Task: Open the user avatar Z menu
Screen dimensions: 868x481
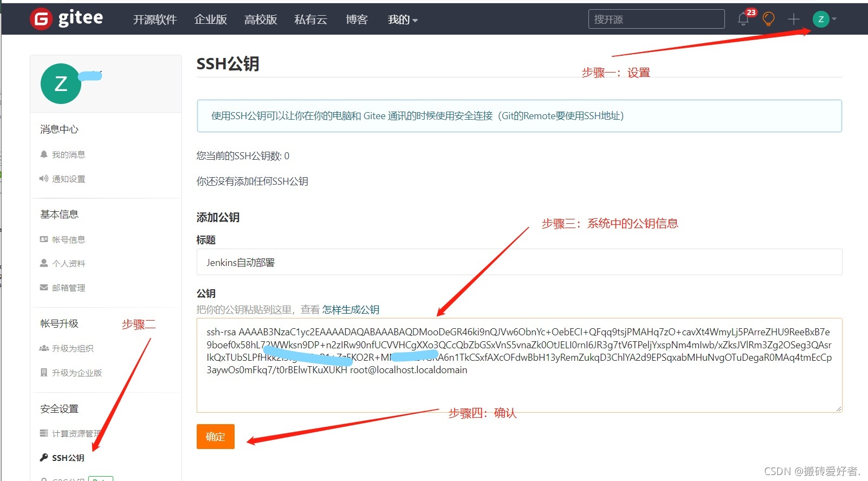Action: point(821,19)
